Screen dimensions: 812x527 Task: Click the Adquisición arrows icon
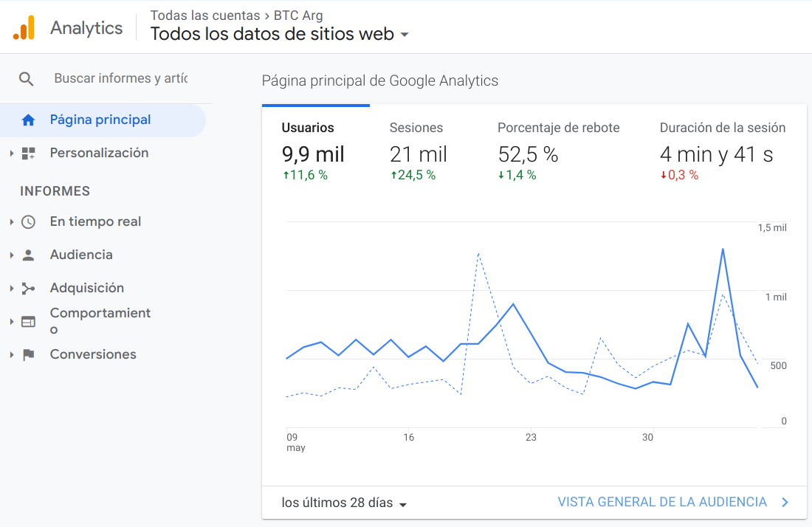tap(28, 289)
